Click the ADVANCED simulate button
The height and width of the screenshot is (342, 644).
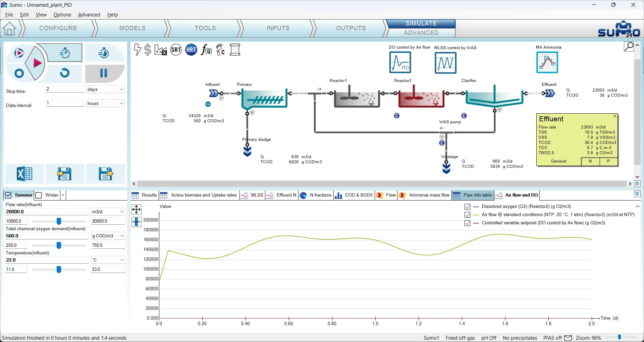(x=421, y=33)
